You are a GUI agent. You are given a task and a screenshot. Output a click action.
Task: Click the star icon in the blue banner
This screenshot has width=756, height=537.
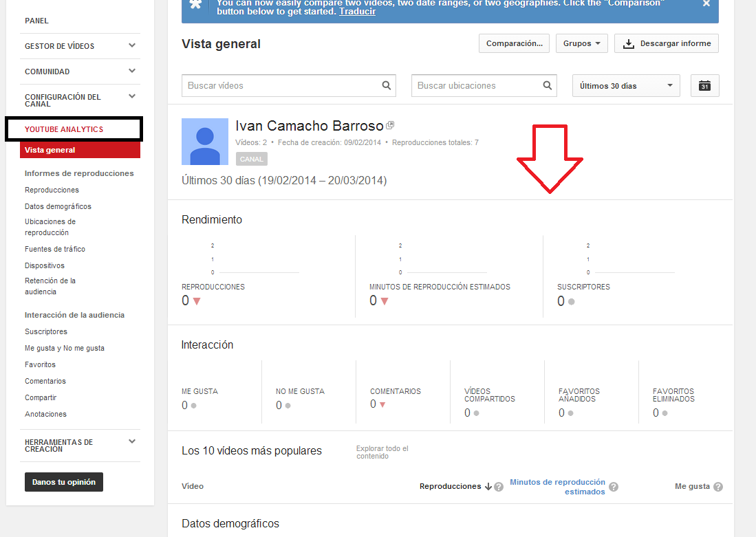(195, 4)
